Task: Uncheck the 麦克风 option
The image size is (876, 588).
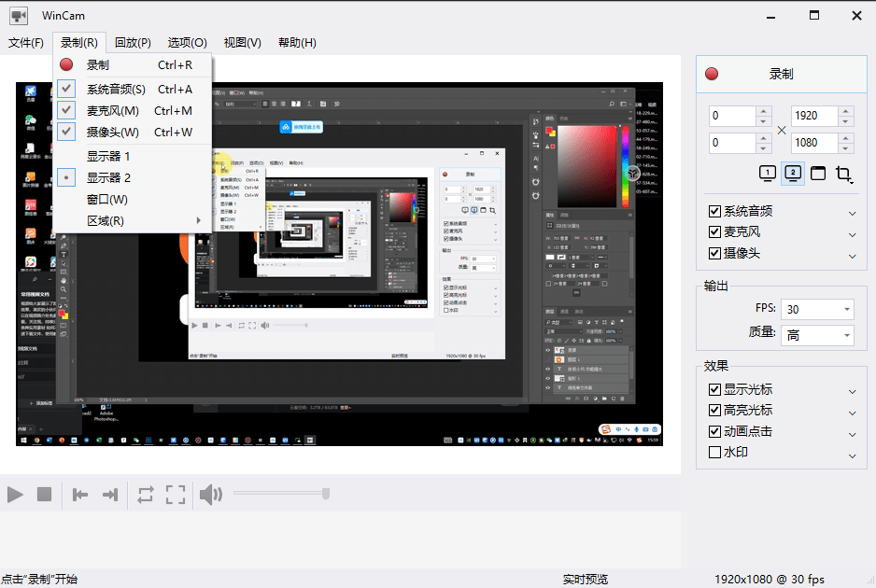Action: 715,231
